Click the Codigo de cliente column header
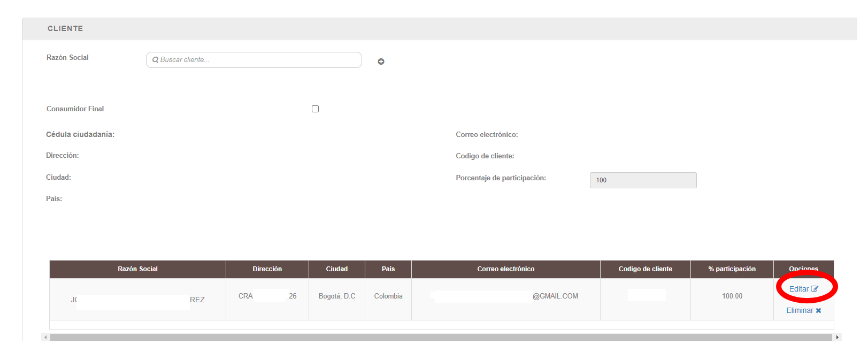Screen dimensions: 868x352 pos(646,269)
